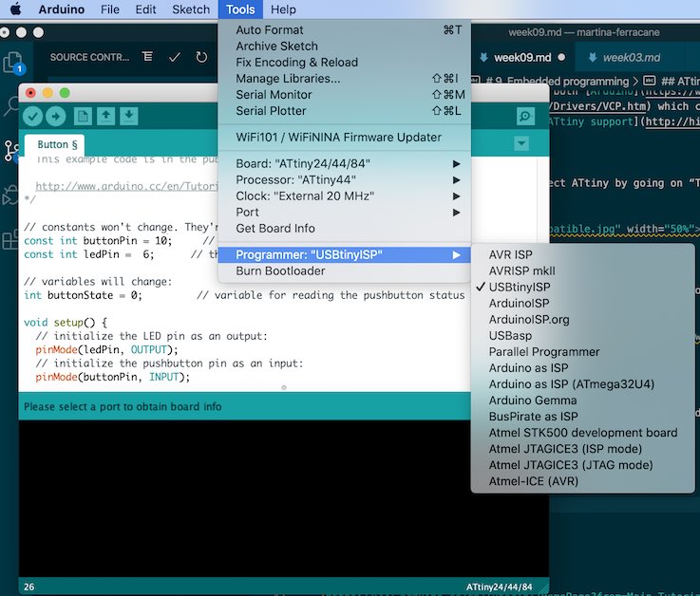Select Atmel-ICE (AVR) programmer

click(x=582, y=481)
